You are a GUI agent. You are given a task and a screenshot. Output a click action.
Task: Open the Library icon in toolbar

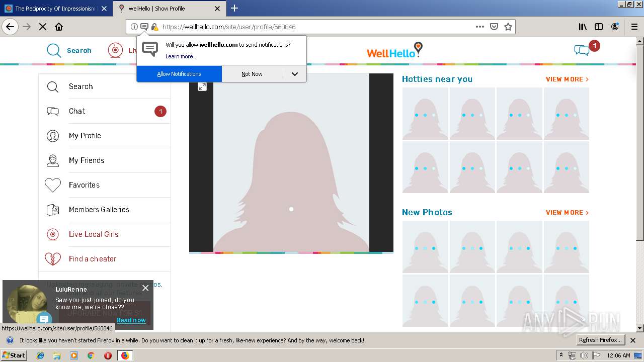click(x=583, y=27)
